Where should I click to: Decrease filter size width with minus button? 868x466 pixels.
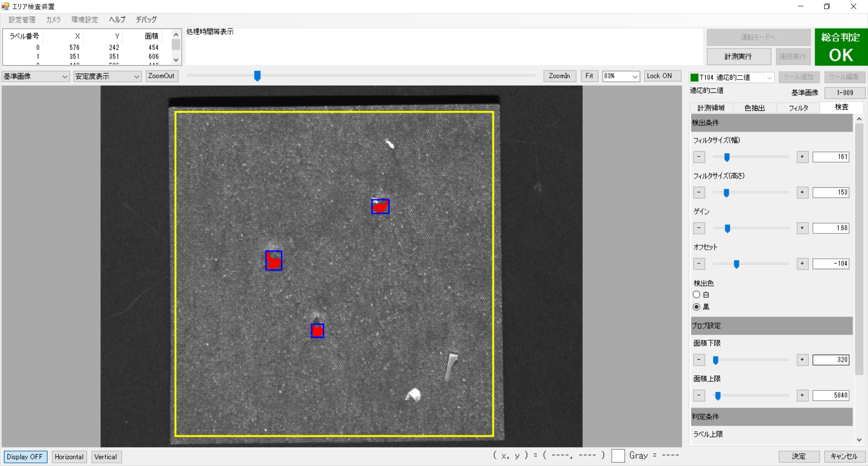(x=699, y=157)
